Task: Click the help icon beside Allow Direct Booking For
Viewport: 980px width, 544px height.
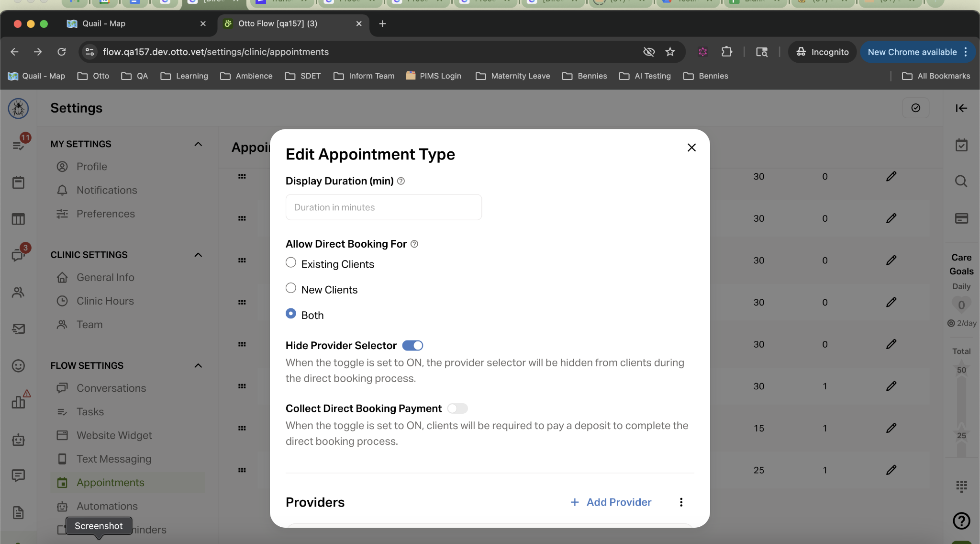Action: click(414, 244)
